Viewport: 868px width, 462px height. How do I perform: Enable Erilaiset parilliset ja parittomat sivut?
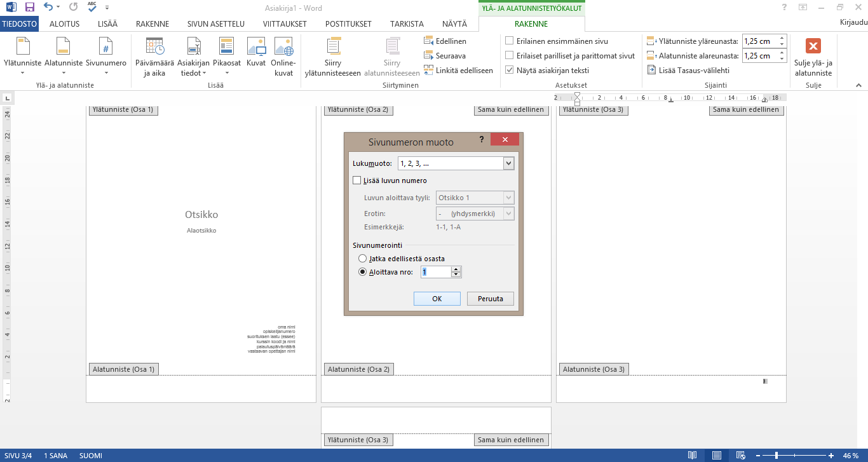pyautogui.click(x=510, y=56)
